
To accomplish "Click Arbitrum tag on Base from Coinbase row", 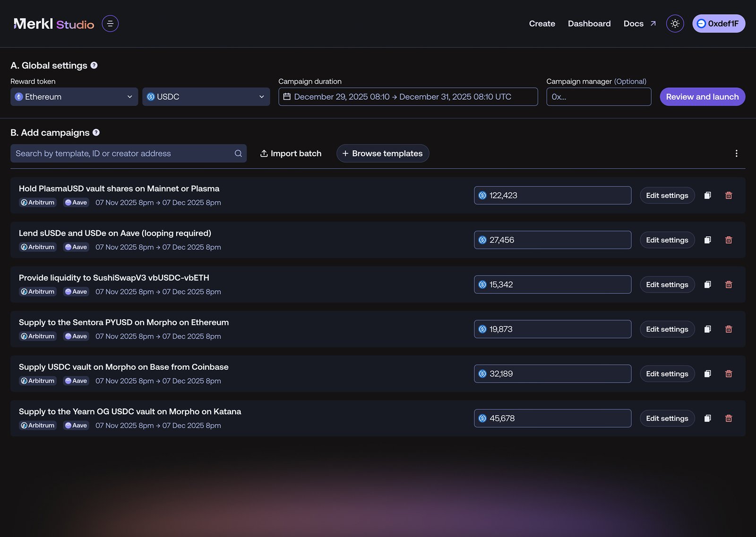I will click(38, 381).
